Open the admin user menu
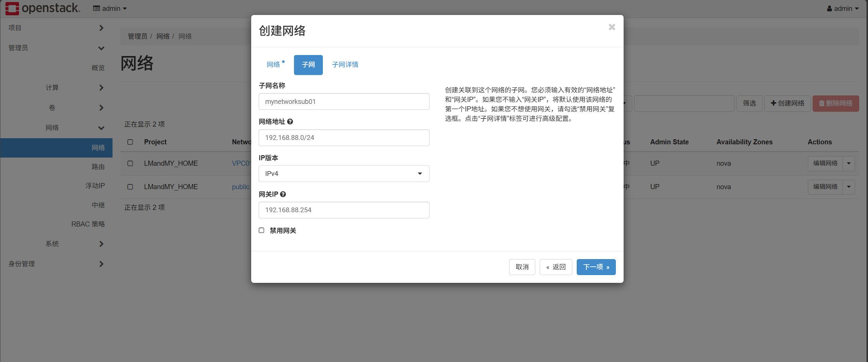Screen dimensions: 868x362 click(x=843, y=8)
